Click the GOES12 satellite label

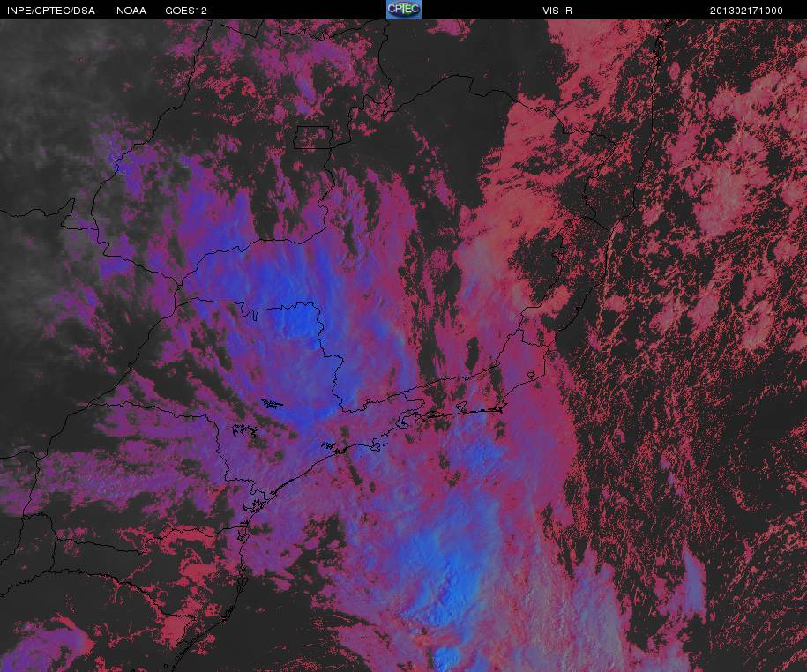(186, 11)
